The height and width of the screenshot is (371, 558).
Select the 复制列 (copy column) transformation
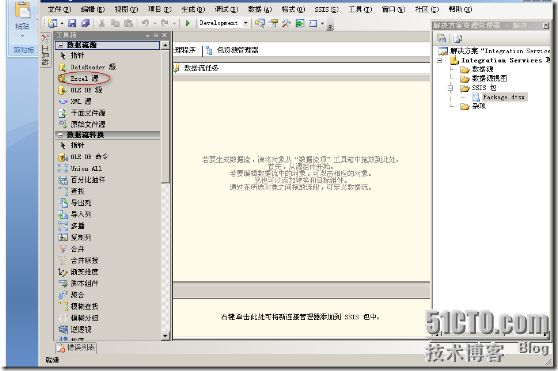(x=75, y=237)
